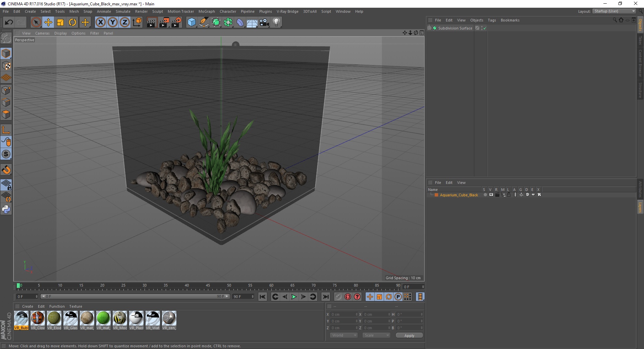644x349 pixels.
Task: Click the timeline range slider bar
Action: coord(135,296)
